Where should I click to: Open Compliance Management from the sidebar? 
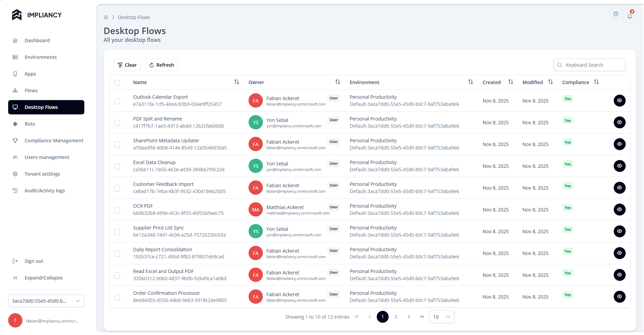(x=54, y=140)
